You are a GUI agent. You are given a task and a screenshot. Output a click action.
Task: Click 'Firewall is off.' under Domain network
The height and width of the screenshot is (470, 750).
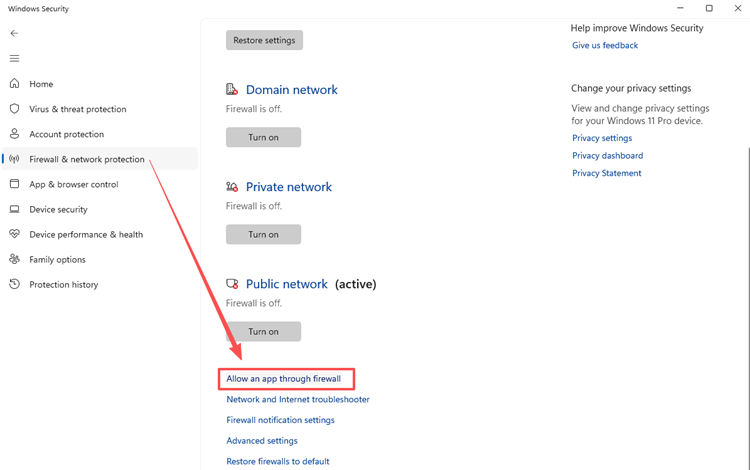tap(254, 109)
